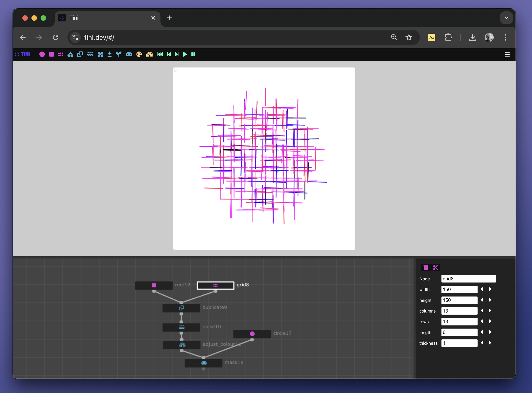Select the grid tool in the toolbar
This screenshot has width=532, height=393.
61,54
